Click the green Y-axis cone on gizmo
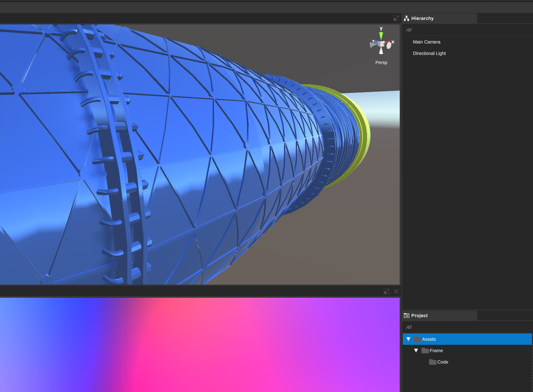 coord(381,36)
